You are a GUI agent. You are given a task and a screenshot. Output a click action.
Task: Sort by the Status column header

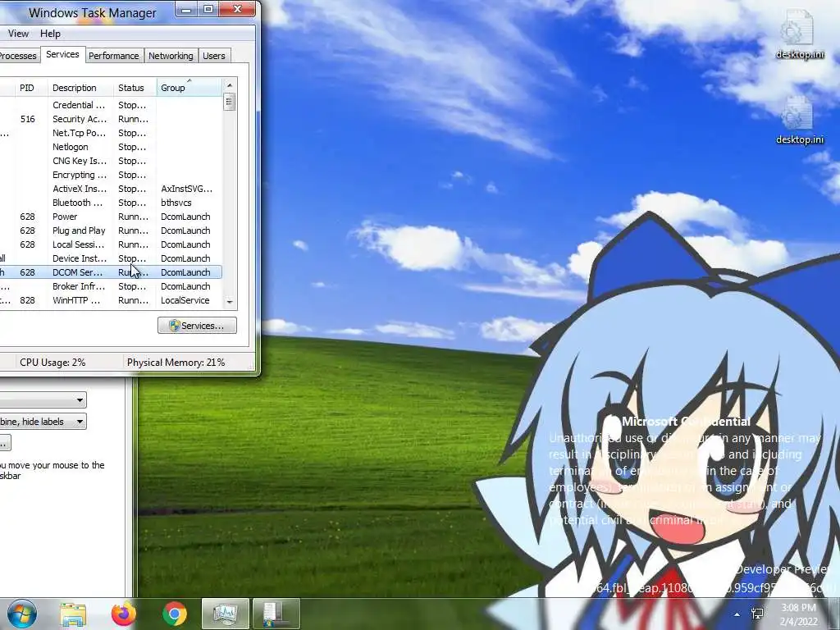135,87
